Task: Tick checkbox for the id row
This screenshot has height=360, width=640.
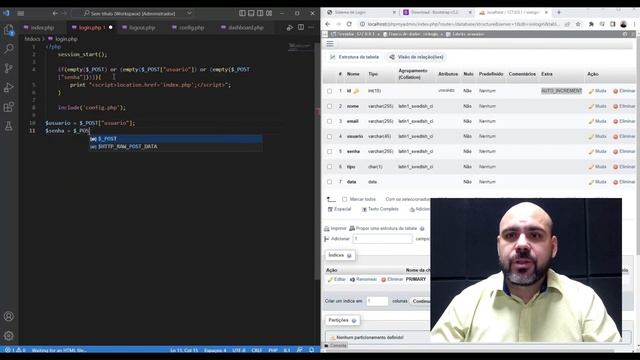Action: click(x=329, y=91)
